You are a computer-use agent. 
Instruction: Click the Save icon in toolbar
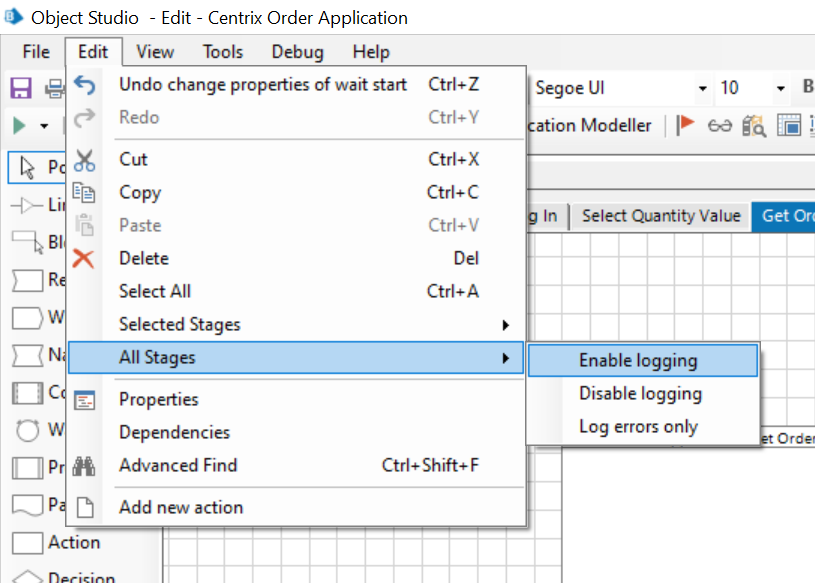click(21, 88)
